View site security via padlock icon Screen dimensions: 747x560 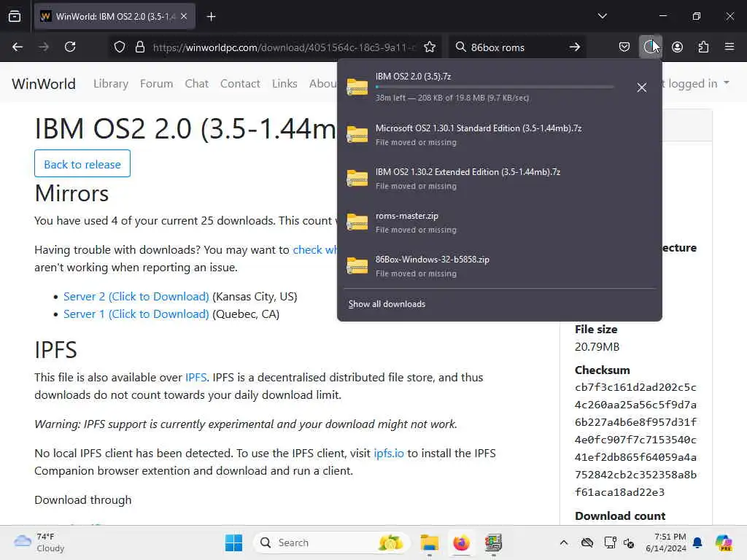coord(140,47)
